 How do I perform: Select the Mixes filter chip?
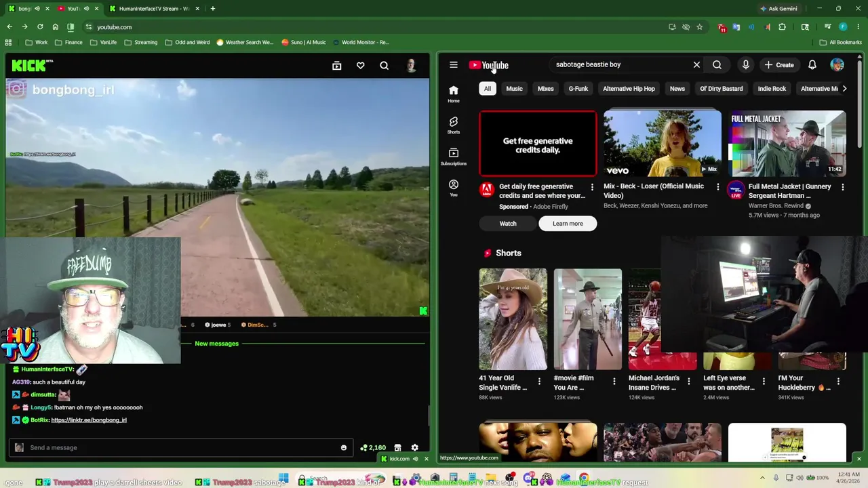click(546, 89)
